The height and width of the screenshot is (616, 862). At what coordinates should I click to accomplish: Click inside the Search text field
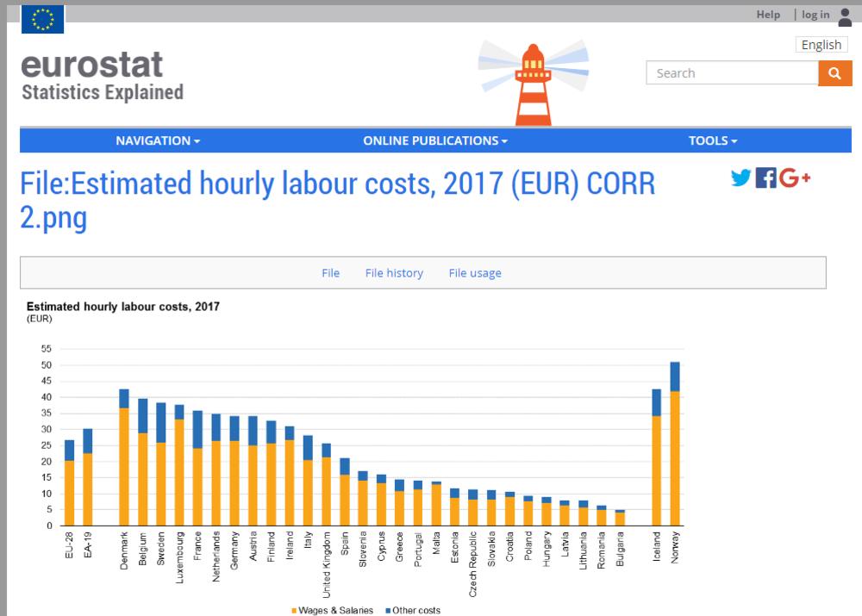[731, 73]
